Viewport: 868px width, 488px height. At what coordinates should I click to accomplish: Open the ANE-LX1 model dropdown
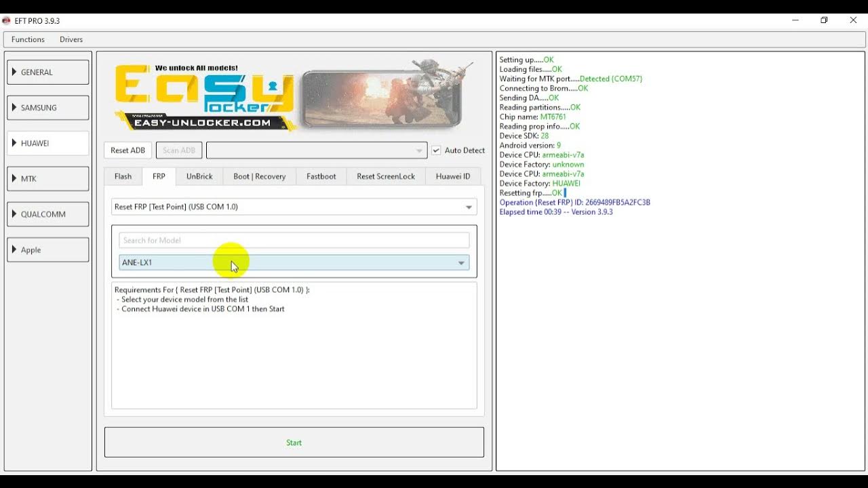tap(294, 263)
